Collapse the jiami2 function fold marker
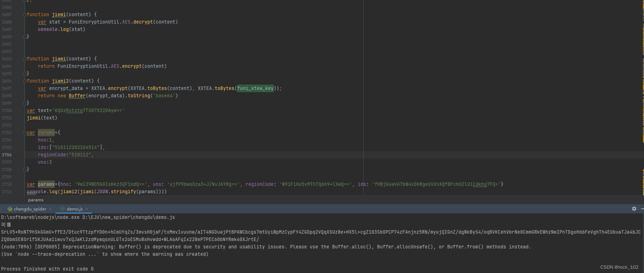Image resolution: width=644 pixels, height=273 pixels. 25,81
